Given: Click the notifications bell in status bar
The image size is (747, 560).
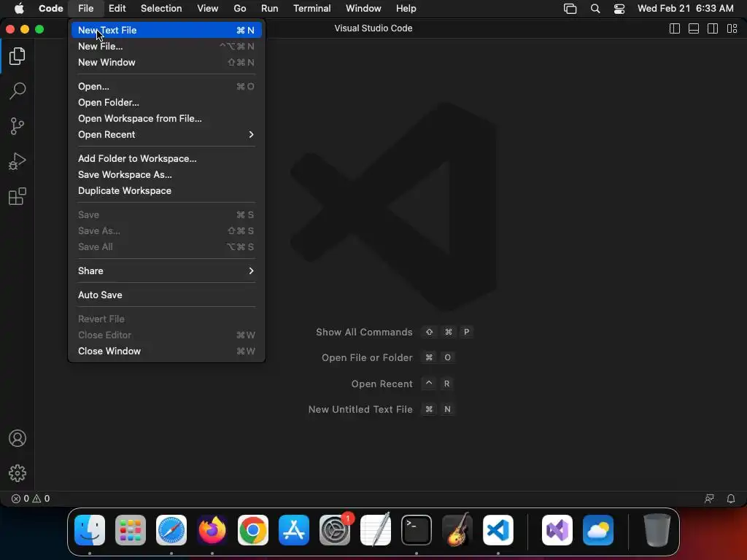Looking at the screenshot, I should tap(731, 499).
